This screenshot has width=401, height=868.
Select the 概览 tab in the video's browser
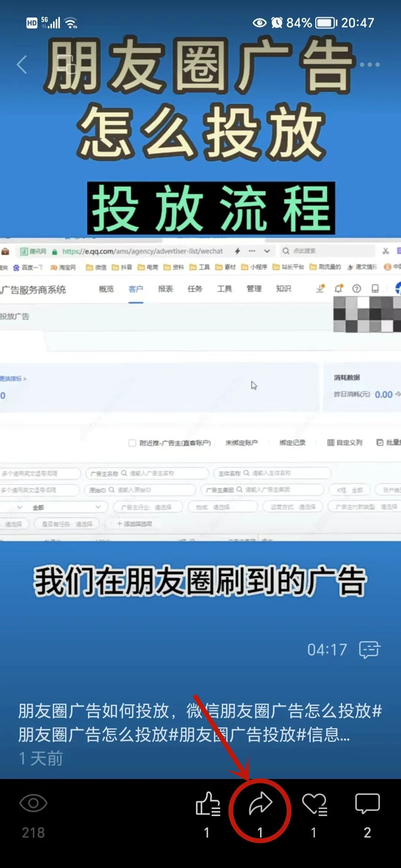[x=106, y=289]
